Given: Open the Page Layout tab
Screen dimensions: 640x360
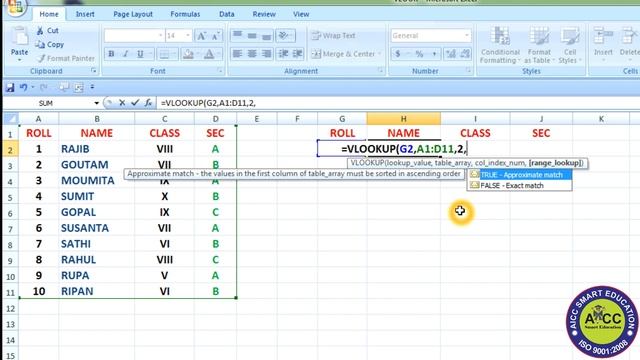Looking at the screenshot, I should (x=133, y=14).
